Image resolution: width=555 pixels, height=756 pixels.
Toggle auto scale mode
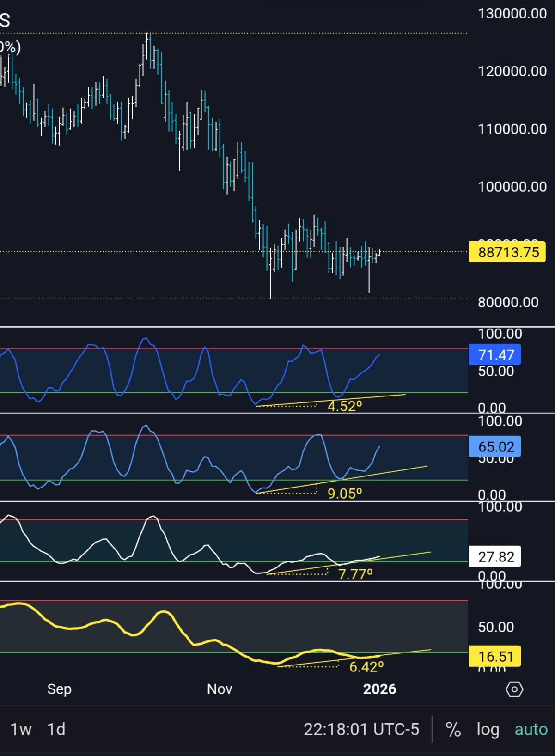[x=531, y=729]
